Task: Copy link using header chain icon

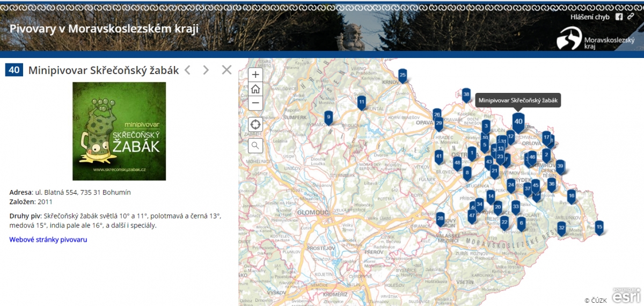Action: coord(631,17)
